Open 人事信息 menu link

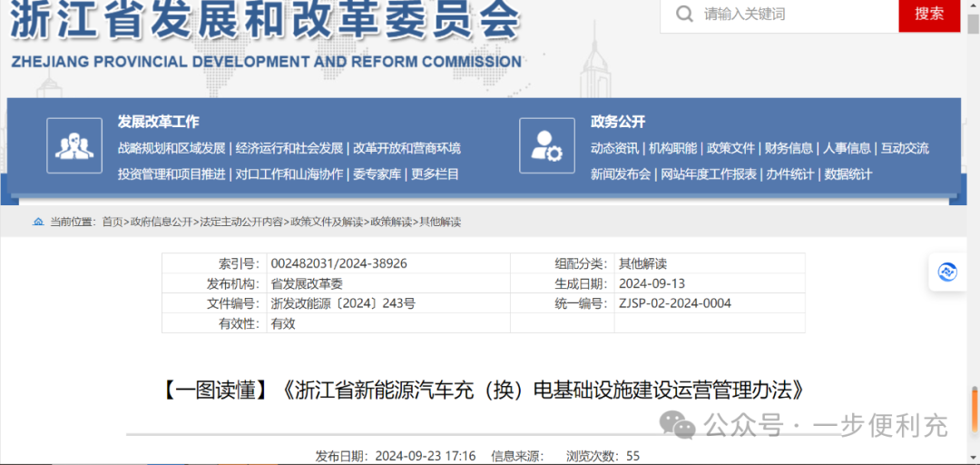coord(847,148)
